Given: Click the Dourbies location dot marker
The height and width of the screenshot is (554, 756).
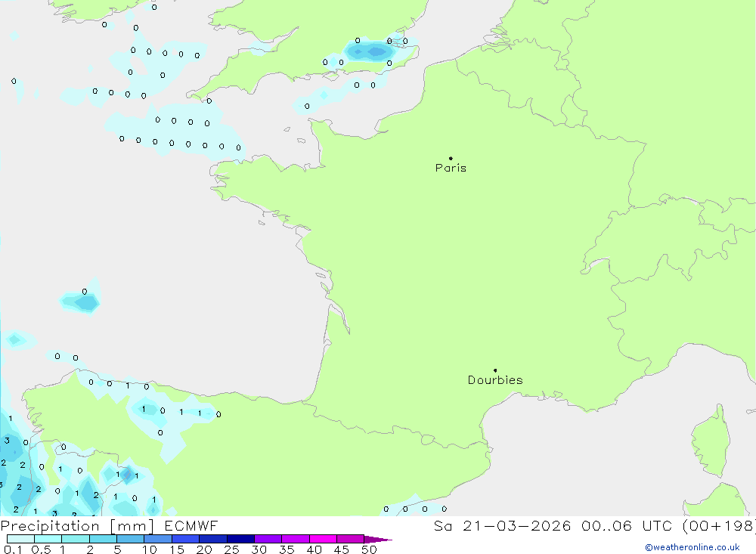Looking at the screenshot, I should (x=495, y=370).
